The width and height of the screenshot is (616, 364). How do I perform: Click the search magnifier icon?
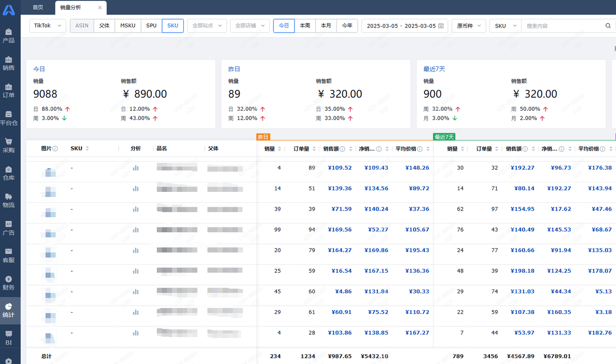tap(608, 26)
